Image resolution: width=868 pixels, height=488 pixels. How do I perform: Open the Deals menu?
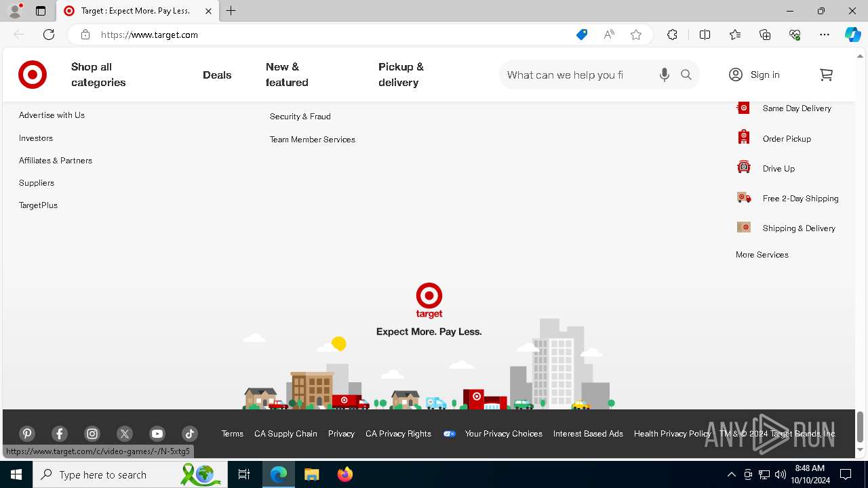click(217, 75)
